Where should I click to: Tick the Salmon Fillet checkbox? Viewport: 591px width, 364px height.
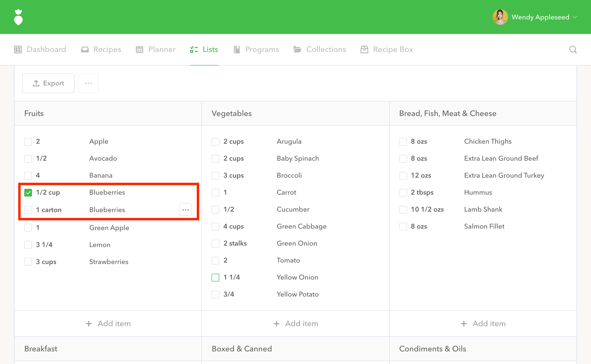pos(403,226)
